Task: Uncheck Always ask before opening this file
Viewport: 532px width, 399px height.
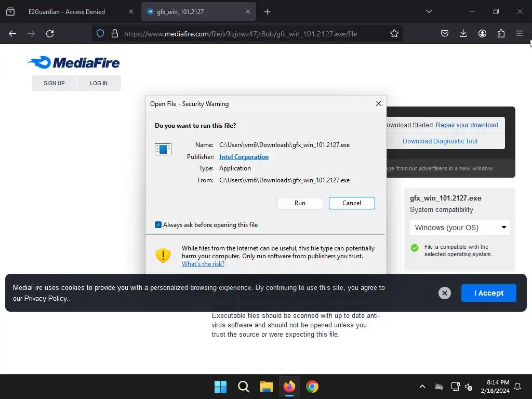Action: (158, 224)
